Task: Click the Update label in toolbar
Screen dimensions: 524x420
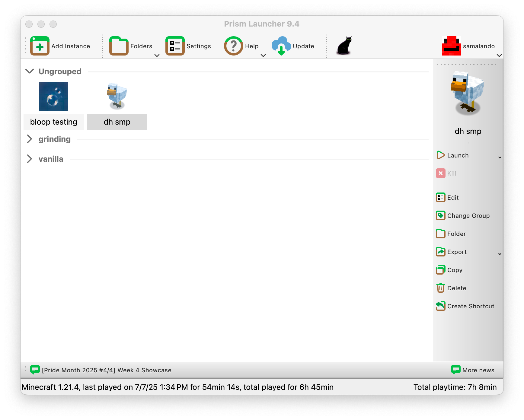Action: tap(303, 46)
